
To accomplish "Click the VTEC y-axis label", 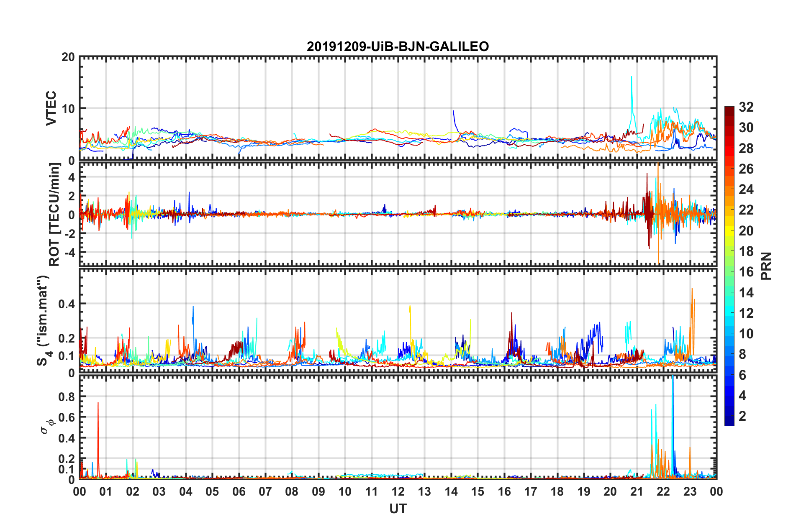I will coord(51,108).
